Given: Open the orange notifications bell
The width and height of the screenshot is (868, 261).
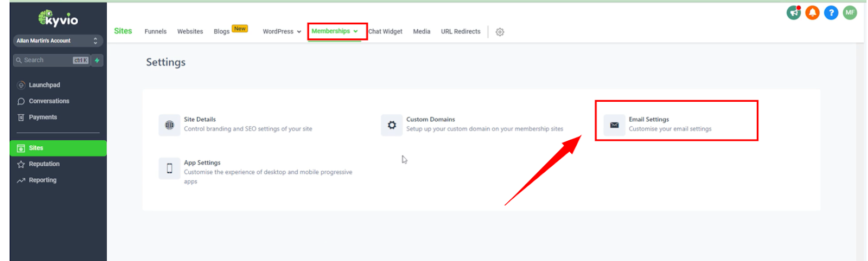Looking at the screenshot, I should 812,12.
